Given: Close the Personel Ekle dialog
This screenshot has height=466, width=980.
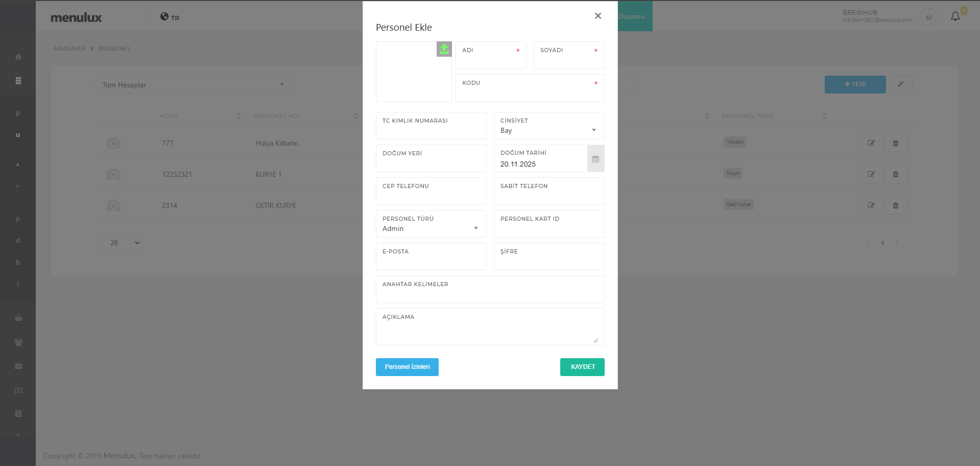Looking at the screenshot, I should 597,16.
